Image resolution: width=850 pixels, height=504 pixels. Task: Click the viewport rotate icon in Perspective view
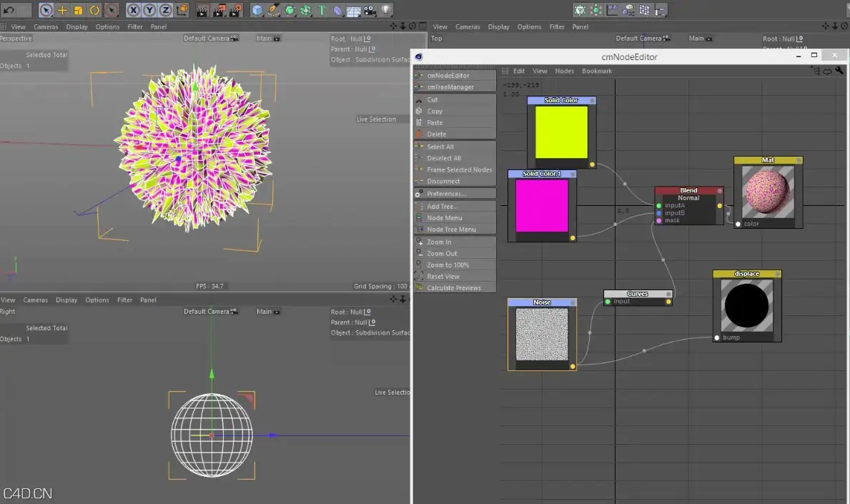pyautogui.click(x=412, y=26)
